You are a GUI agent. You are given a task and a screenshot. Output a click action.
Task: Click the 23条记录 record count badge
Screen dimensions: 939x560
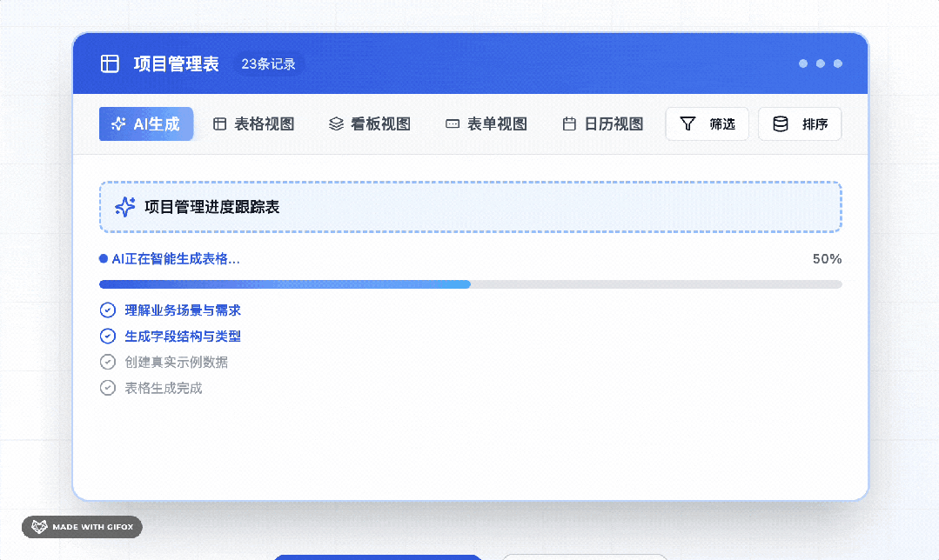(268, 63)
